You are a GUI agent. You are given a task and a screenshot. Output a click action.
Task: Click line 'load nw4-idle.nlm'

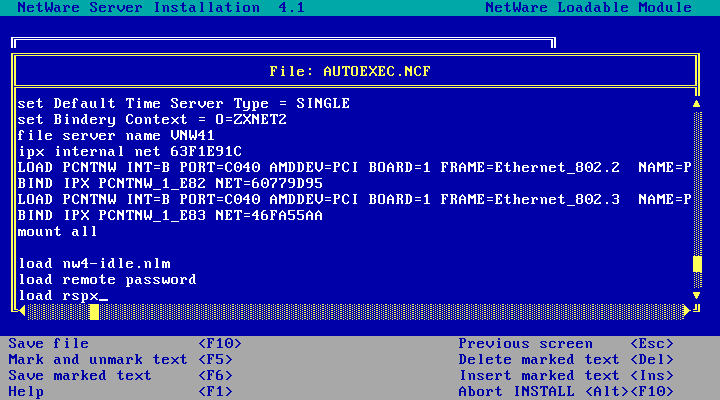(94, 264)
